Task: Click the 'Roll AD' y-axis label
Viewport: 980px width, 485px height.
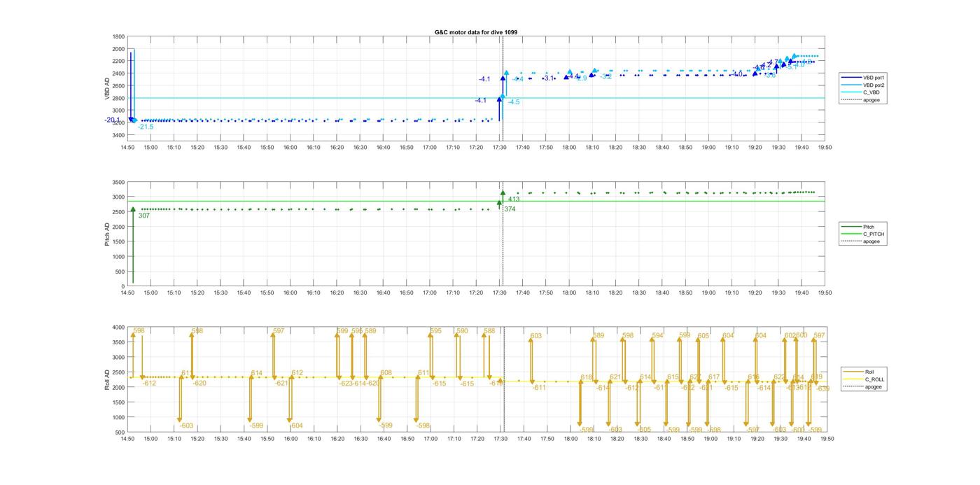Action: [x=107, y=379]
